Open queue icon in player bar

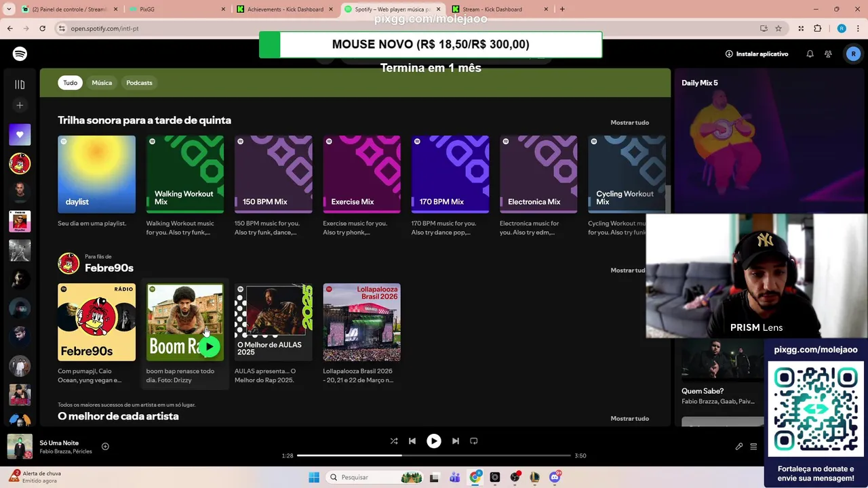(753, 447)
